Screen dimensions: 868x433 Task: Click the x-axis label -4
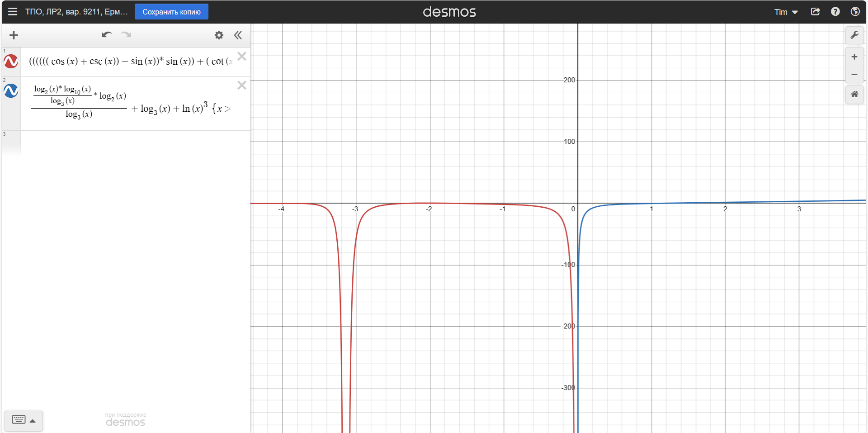pyautogui.click(x=281, y=209)
